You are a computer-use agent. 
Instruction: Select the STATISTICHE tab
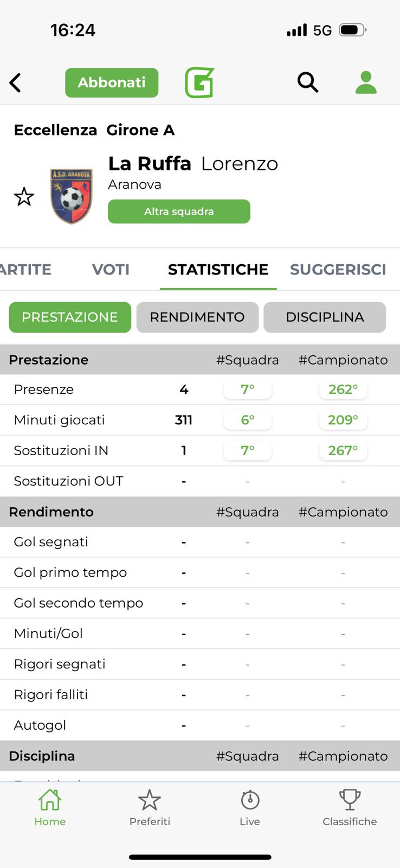click(x=218, y=270)
